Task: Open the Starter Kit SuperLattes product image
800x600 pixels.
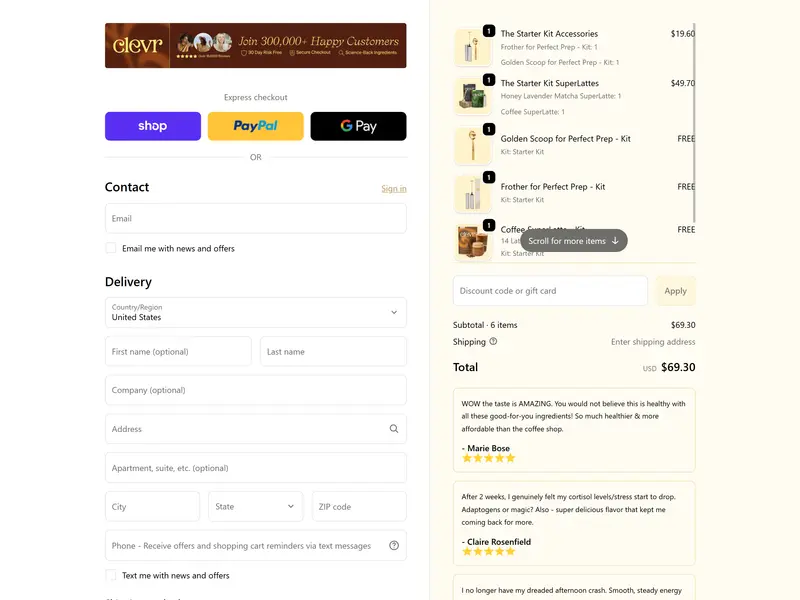Action: click(472, 96)
